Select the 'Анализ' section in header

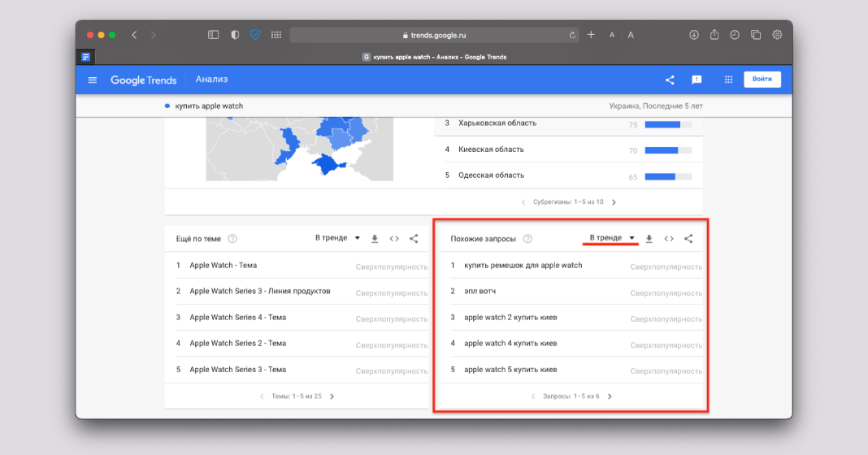211,80
